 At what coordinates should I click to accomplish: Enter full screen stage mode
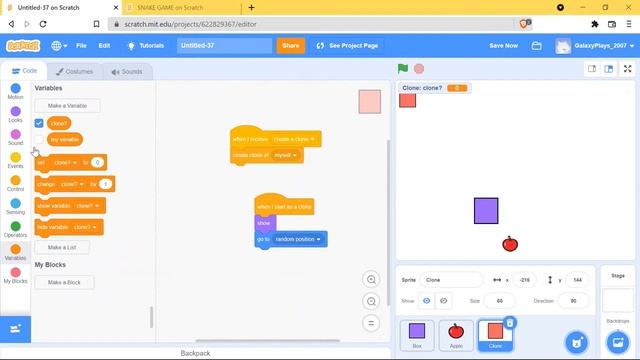628,69
